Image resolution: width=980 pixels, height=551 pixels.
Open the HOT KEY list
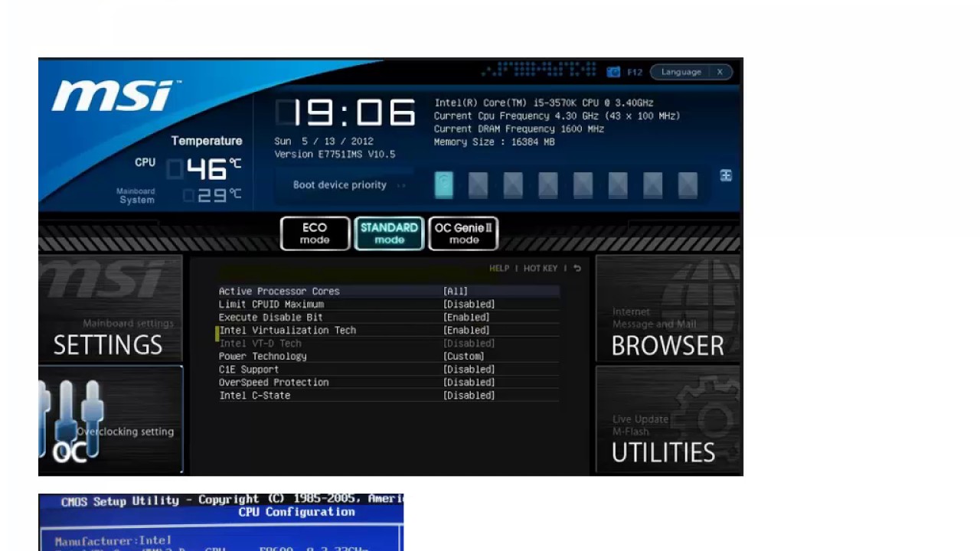point(541,269)
